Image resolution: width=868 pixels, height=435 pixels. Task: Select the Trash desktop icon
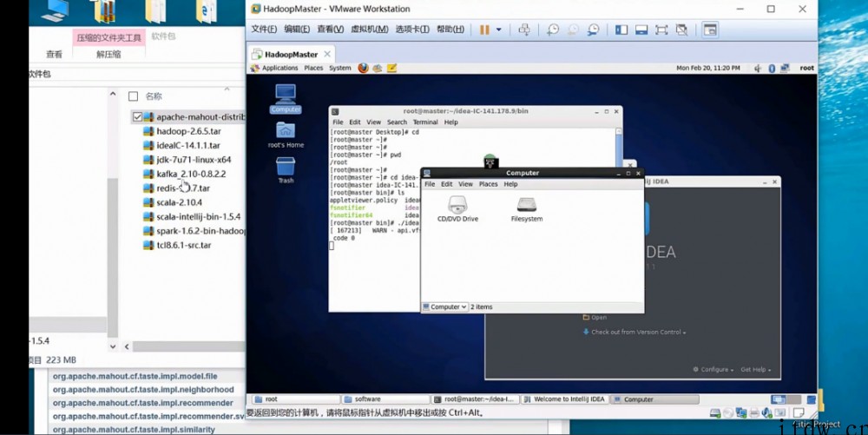click(286, 170)
